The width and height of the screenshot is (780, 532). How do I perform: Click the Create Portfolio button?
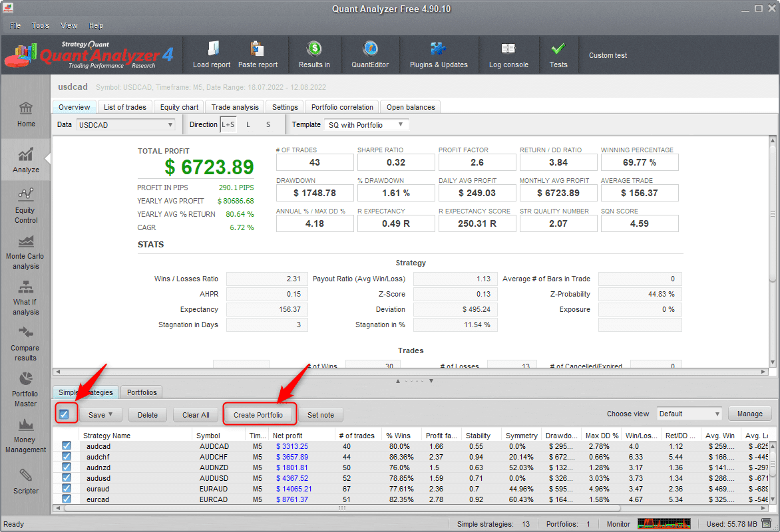click(258, 415)
